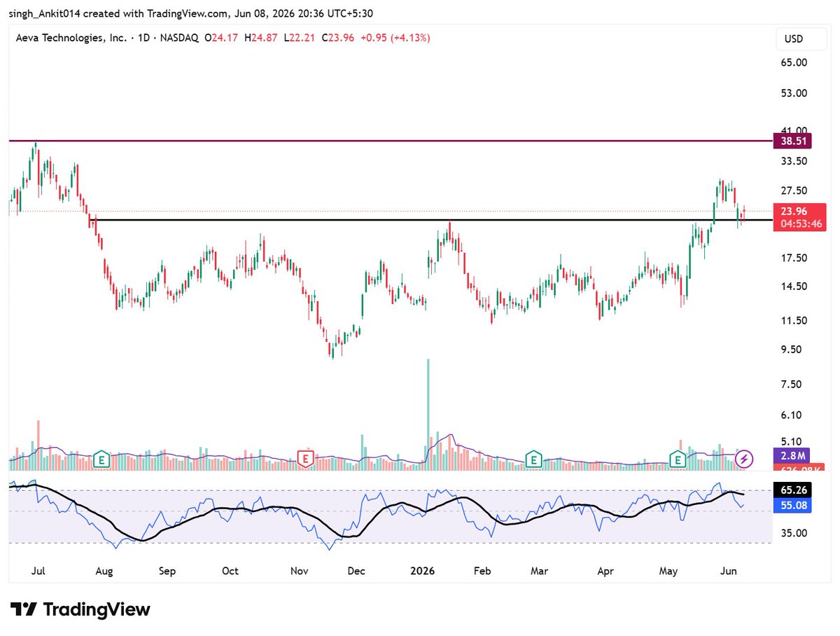Click the 33.50 price axis label

click(794, 161)
